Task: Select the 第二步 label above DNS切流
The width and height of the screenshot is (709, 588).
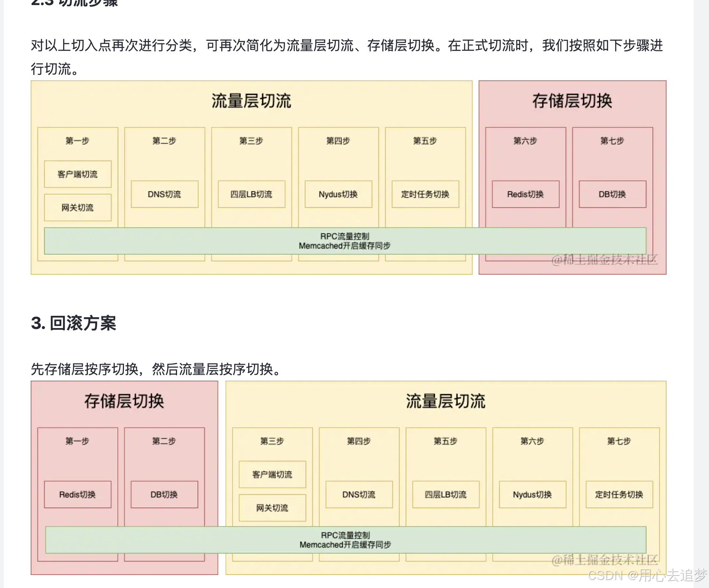Action: coord(164,140)
